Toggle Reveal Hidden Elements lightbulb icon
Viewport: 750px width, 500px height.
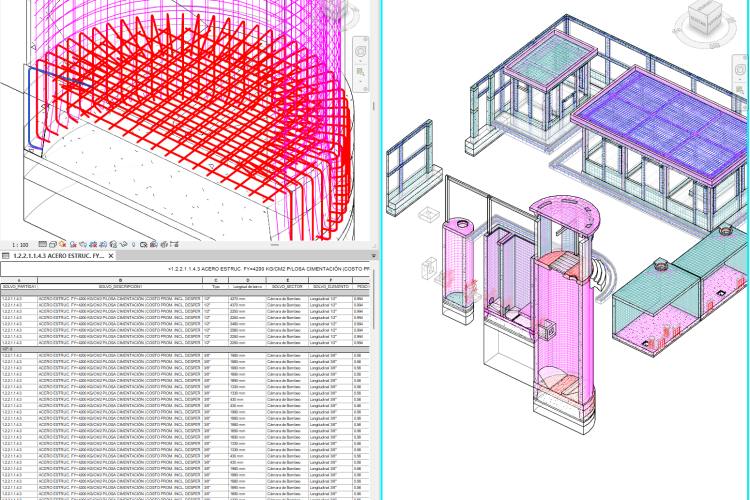click(133, 244)
